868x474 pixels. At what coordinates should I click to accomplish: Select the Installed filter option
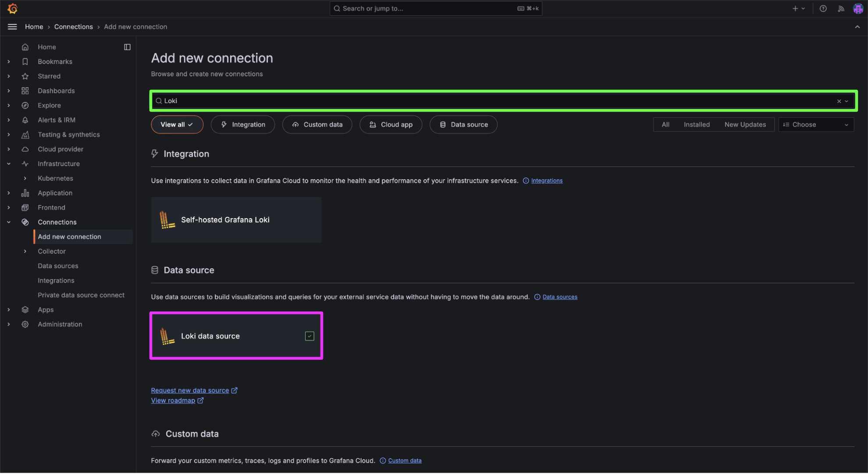[696, 125]
